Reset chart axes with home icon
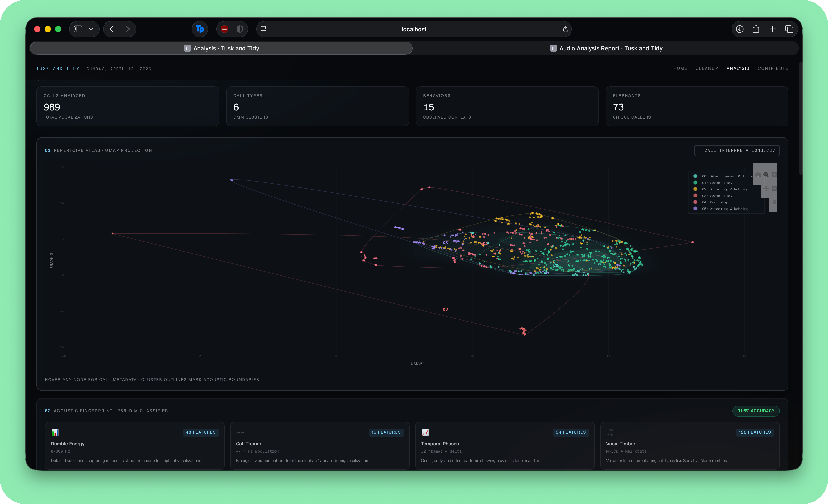The image size is (828, 504). click(x=774, y=202)
